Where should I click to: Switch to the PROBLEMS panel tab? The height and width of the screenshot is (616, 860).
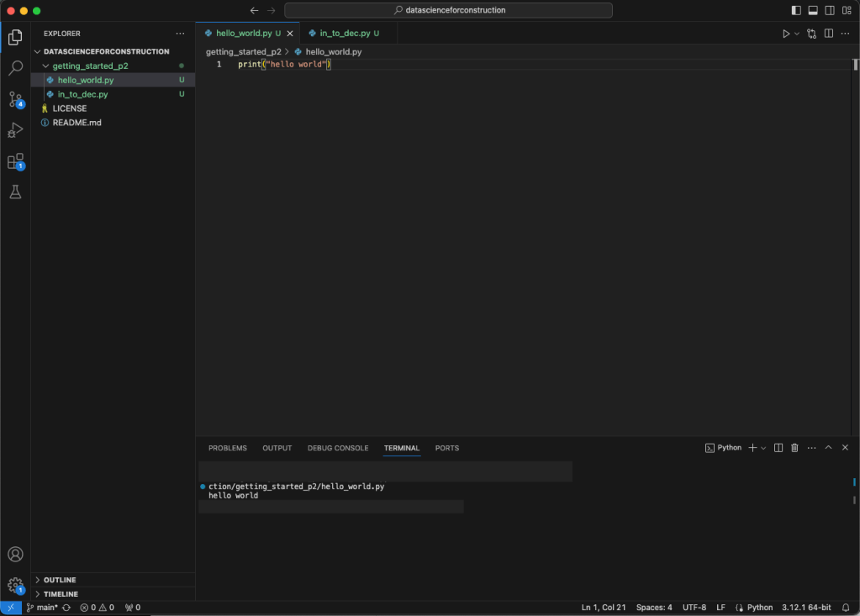pos(227,448)
